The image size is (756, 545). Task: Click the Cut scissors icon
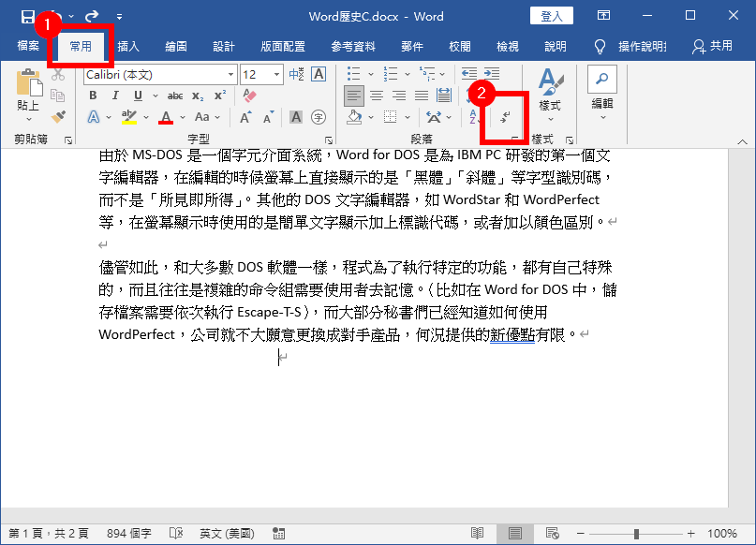58,75
